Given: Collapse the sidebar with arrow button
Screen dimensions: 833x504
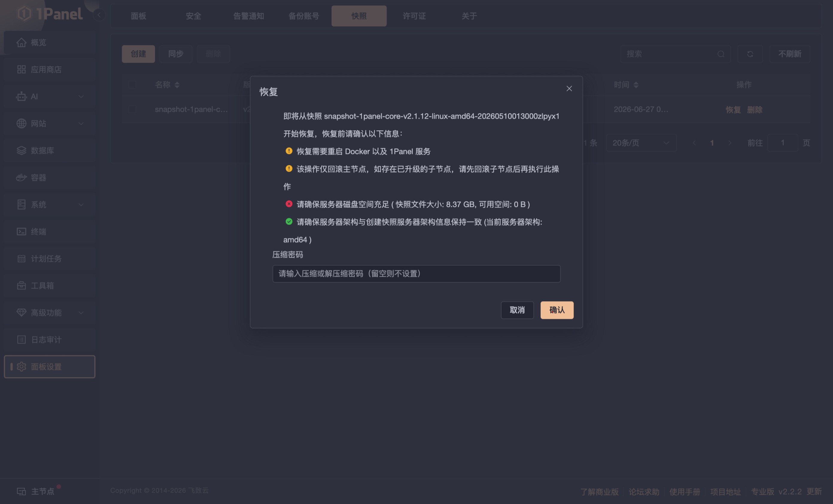Looking at the screenshot, I should [99, 15].
